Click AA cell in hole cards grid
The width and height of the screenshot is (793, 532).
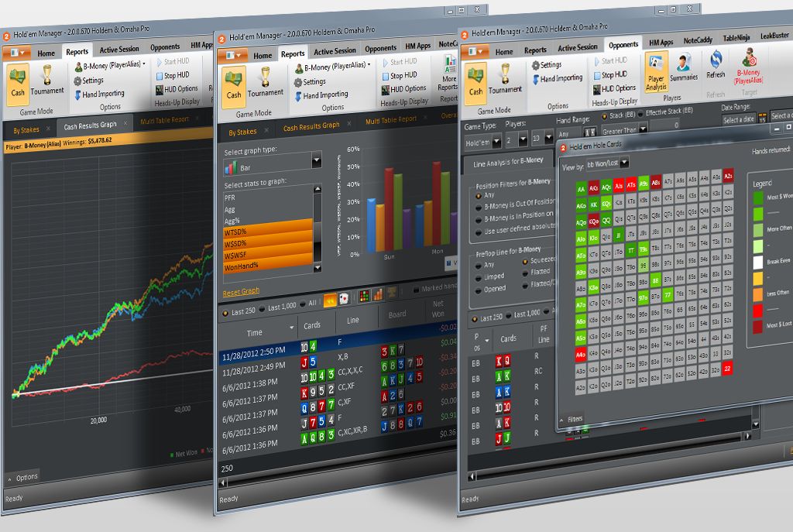[x=581, y=189]
